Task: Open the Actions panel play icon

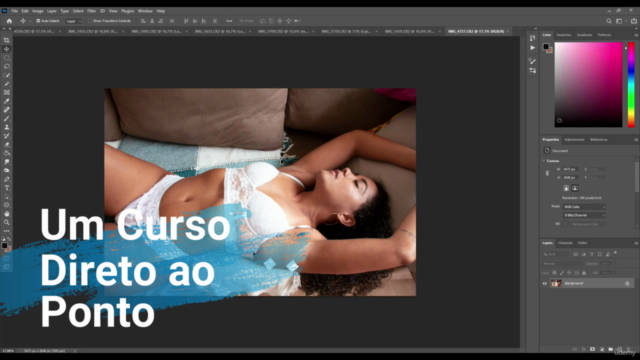Action: point(532,48)
